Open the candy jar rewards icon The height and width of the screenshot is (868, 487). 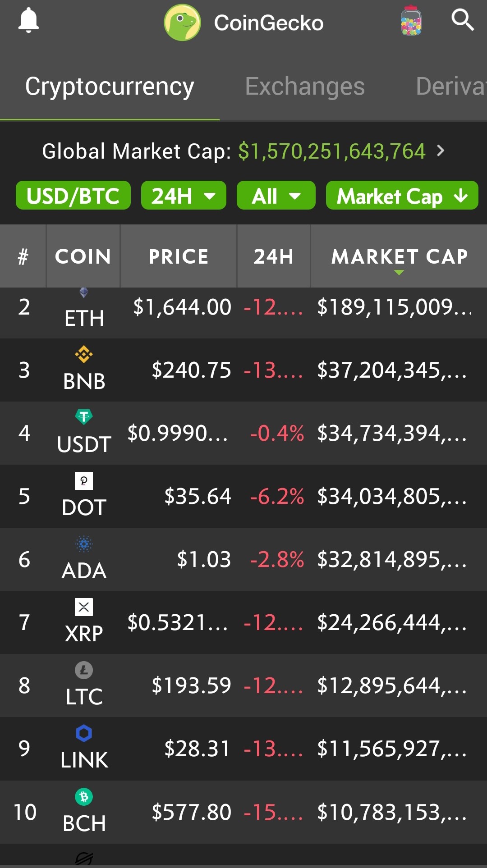pyautogui.click(x=411, y=21)
